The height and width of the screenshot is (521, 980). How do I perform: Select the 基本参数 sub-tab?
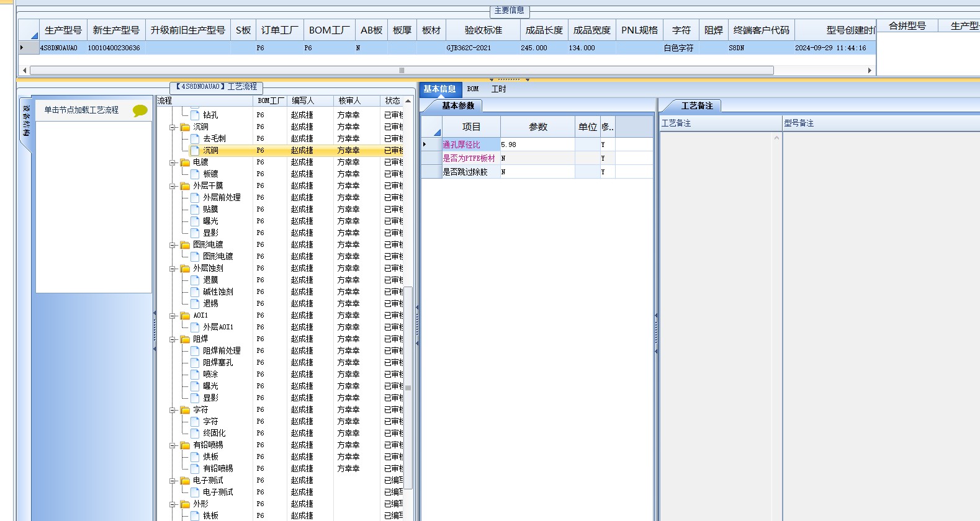[458, 106]
